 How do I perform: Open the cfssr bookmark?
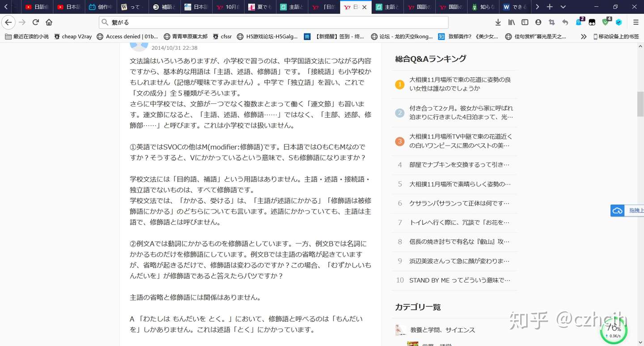tap(222, 37)
